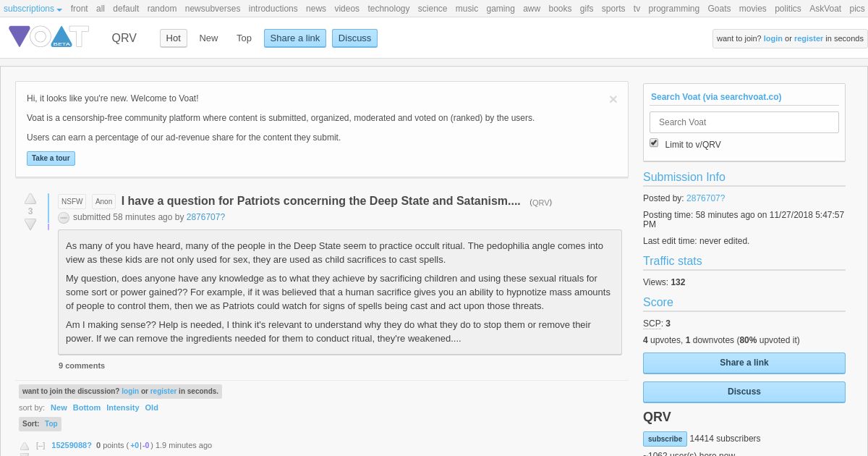Open the Top tab
This screenshot has height=456, width=868.
pyautogui.click(x=244, y=38)
